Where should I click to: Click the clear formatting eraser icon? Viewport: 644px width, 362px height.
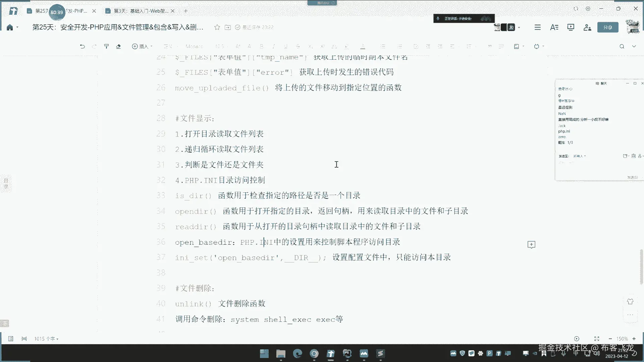tap(118, 46)
